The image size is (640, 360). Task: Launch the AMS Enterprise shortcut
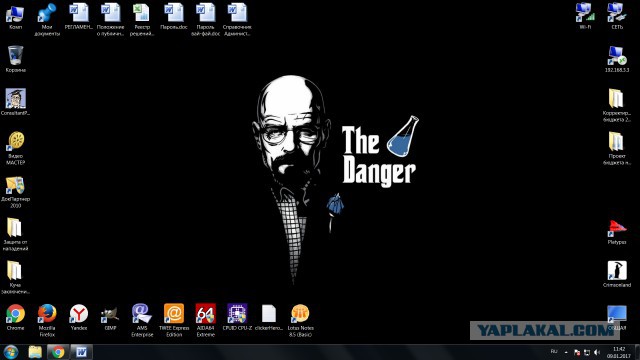142,320
